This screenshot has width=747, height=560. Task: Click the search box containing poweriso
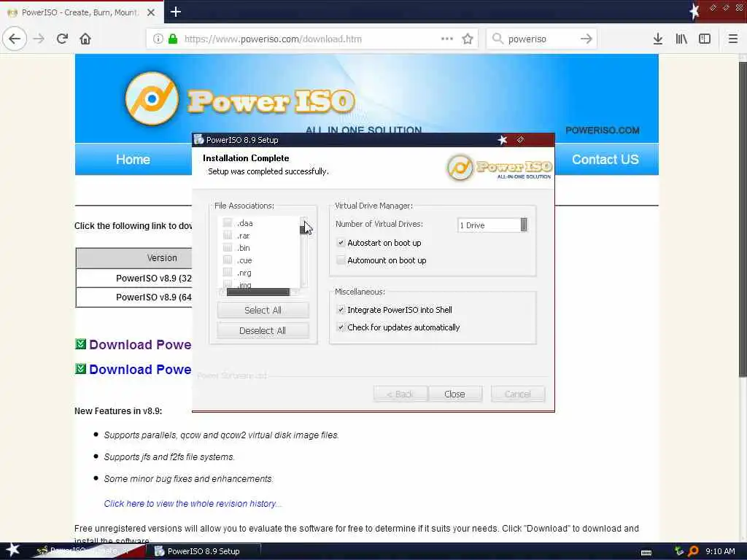541,39
